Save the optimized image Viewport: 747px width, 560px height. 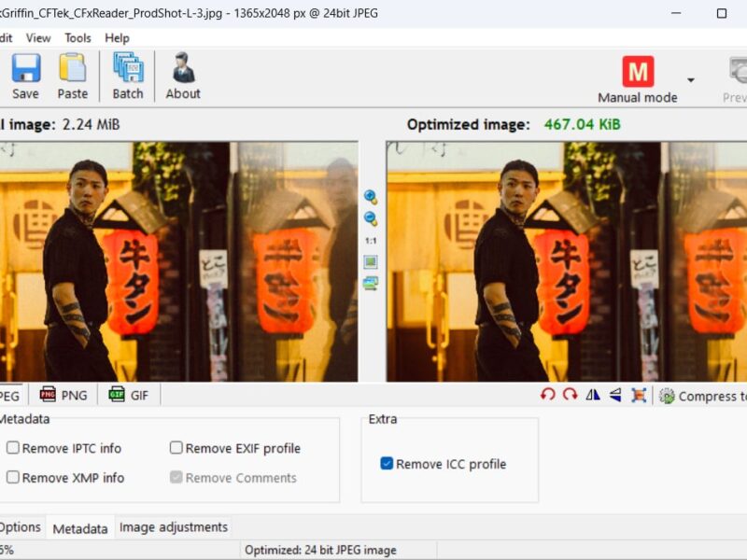tap(25, 75)
